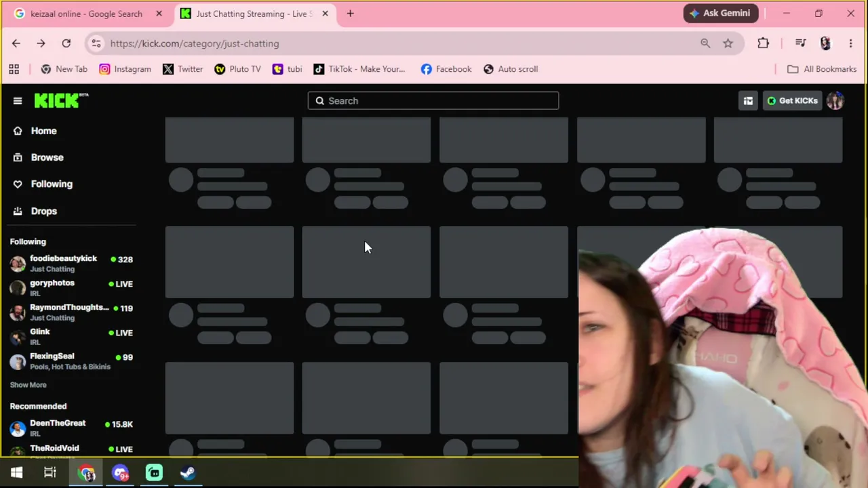Open the TikTok bookmark
868x488 pixels.
coord(359,69)
